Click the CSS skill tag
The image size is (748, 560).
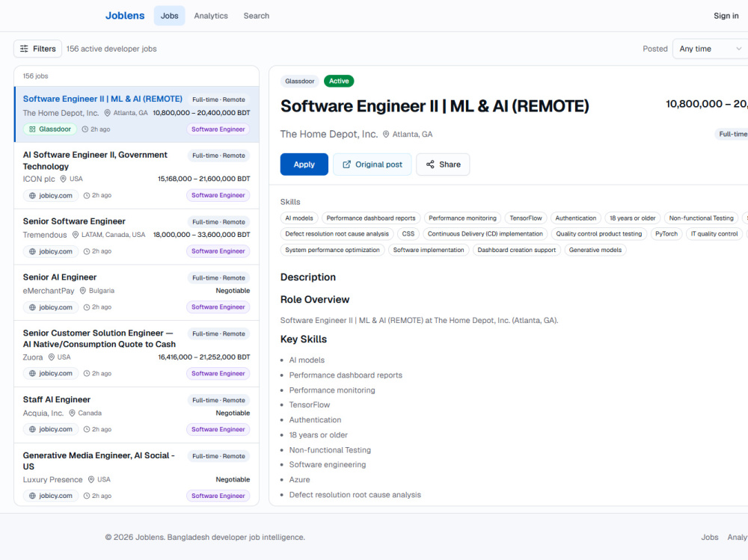(x=408, y=234)
